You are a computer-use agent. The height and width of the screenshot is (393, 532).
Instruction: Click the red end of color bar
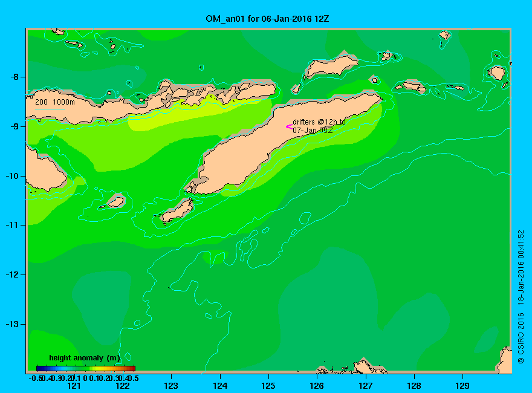132,368
